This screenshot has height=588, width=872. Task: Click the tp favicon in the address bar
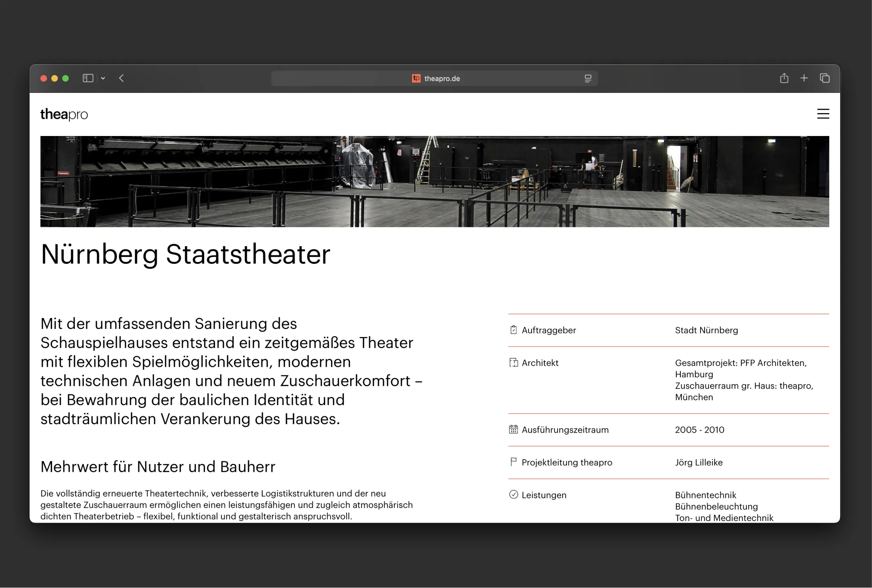tap(416, 78)
